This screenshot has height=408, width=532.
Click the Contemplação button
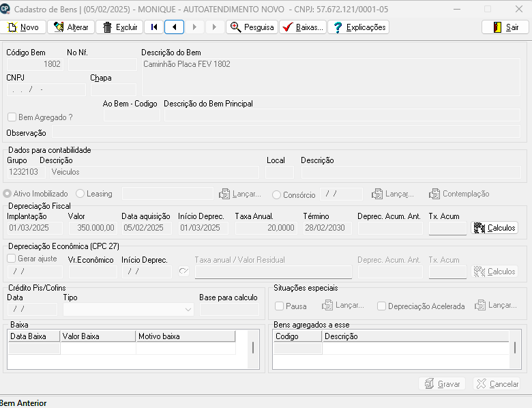(x=459, y=194)
